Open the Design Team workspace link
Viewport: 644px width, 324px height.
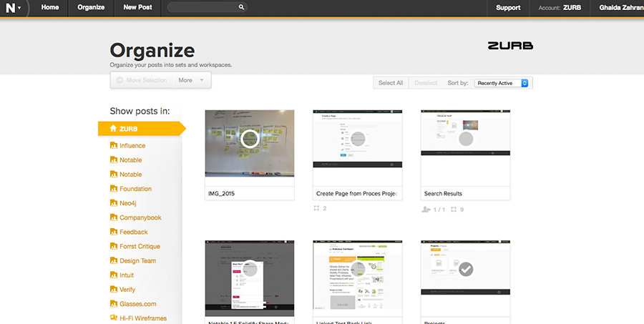[x=137, y=260]
